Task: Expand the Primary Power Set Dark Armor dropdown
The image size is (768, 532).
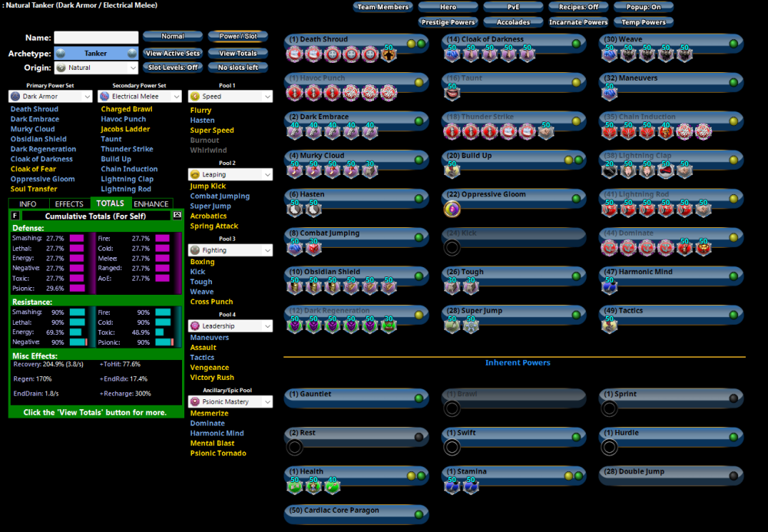Action: click(x=51, y=97)
